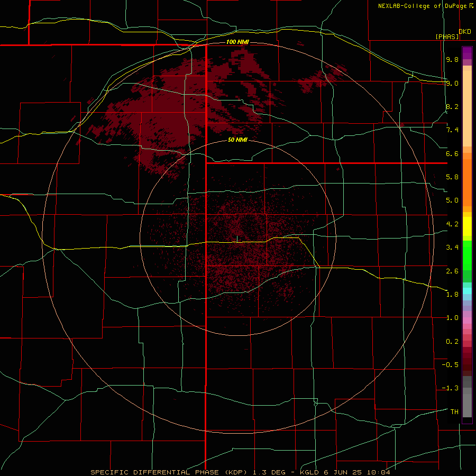The width and height of the screenshot is (476, 476).
Task: Select the 50 NMI range ring label
Action: click(x=237, y=140)
